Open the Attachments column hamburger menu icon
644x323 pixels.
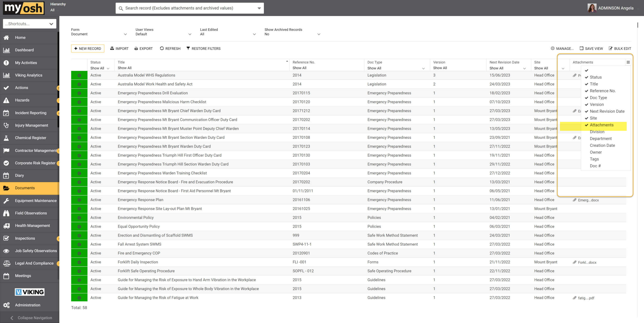[x=628, y=62]
